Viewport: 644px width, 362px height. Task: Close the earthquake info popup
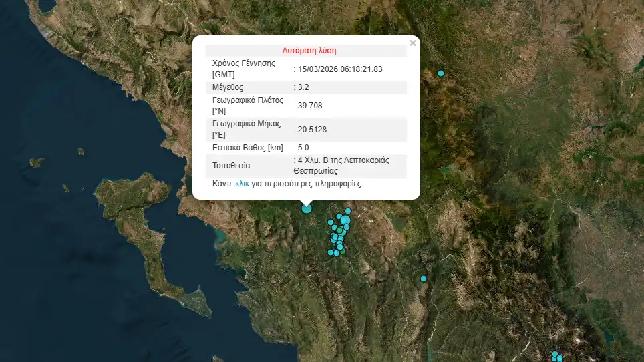[x=412, y=43]
